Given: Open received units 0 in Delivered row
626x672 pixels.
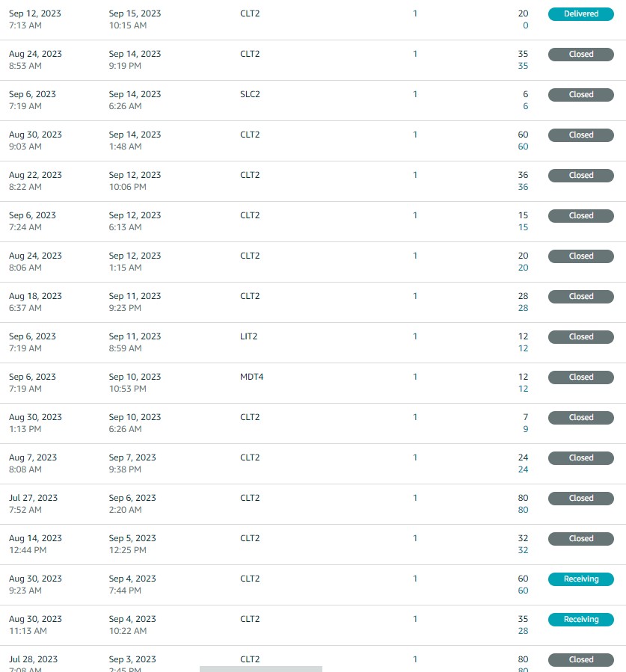Looking at the screenshot, I should 525,25.
